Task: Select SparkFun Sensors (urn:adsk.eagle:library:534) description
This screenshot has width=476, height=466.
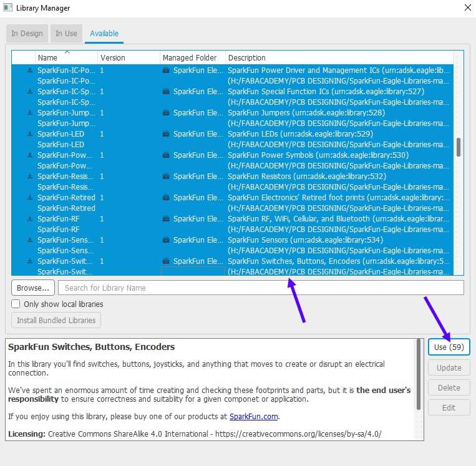Action: (x=306, y=240)
